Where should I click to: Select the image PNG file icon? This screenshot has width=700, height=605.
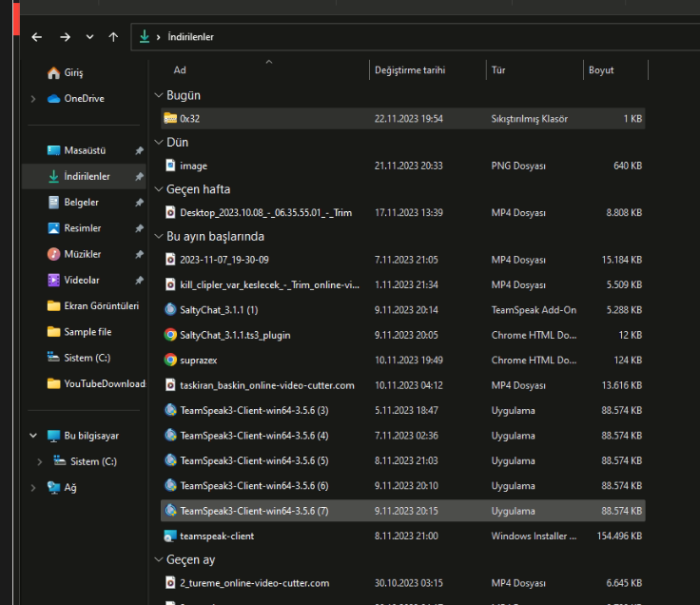tap(170, 166)
